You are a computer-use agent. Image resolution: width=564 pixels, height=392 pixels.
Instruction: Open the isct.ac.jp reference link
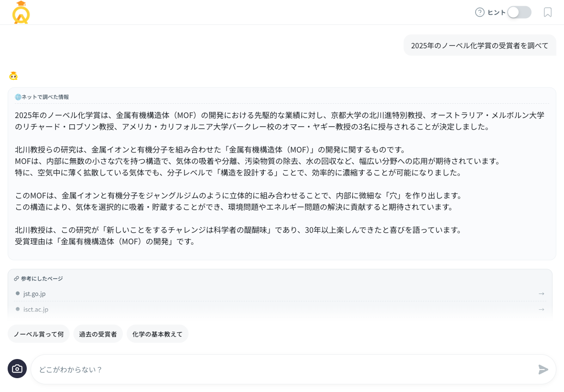coord(36,309)
